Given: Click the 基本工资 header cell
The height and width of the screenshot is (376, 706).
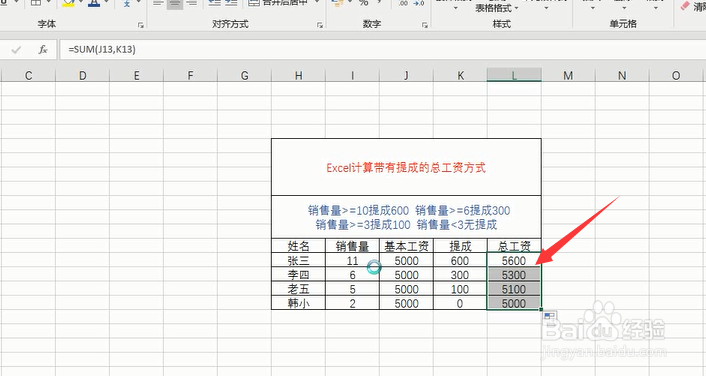Looking at the screenshot, I should (407, 246).
